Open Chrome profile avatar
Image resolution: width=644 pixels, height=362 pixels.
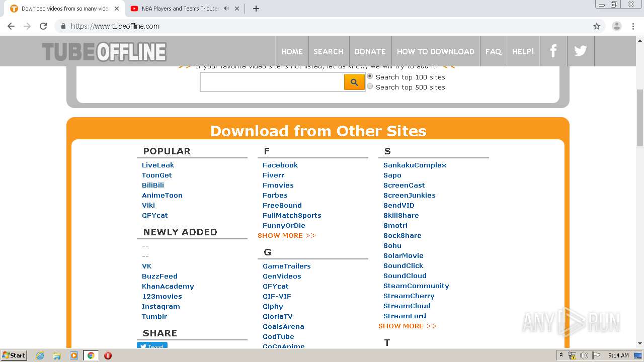[617, 26]
